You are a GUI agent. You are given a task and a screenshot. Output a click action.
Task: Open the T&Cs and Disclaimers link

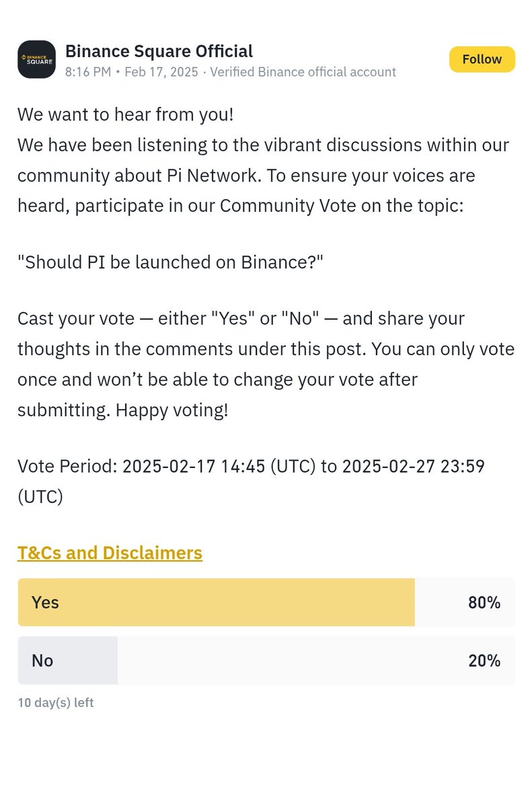point(110,553)
